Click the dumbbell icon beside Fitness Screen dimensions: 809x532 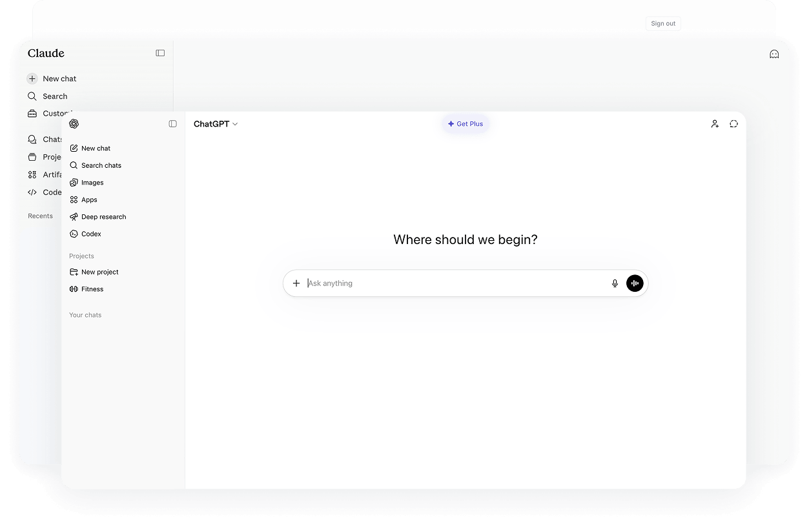(x=74, y=289)
